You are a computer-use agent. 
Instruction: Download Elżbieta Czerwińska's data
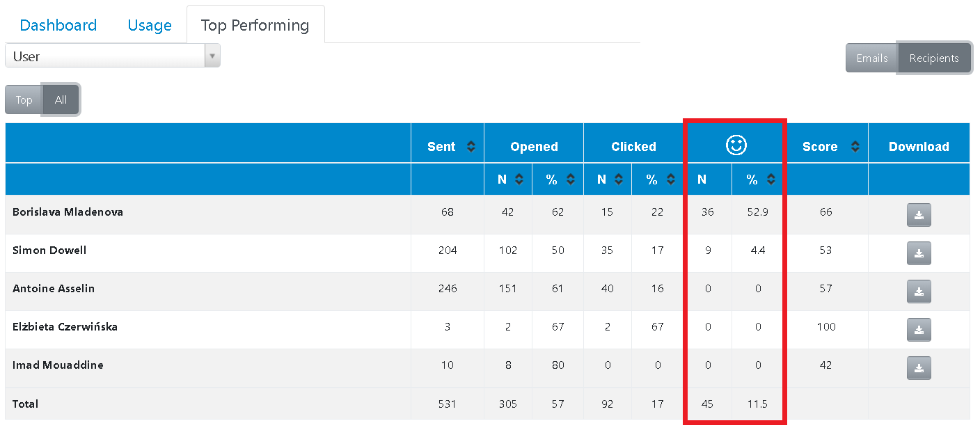point(919,330)
